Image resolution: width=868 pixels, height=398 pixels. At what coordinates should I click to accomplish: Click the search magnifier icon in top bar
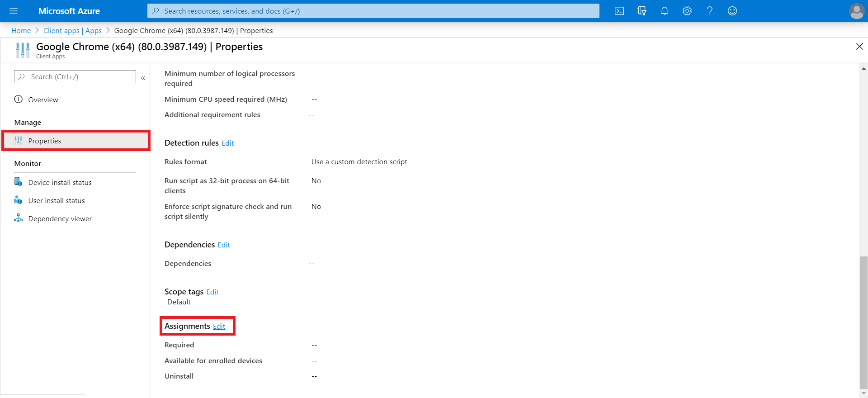pyautogui.click(x=156, y=11)
